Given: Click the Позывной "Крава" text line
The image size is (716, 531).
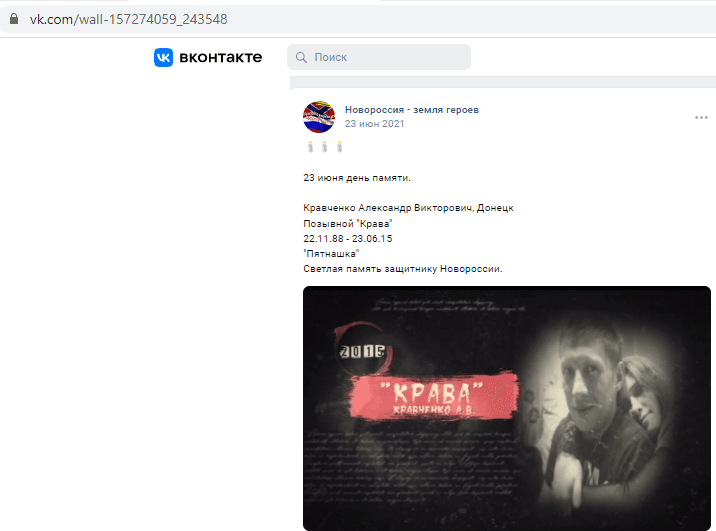Looking at the screenshot, I should [348, 223].
